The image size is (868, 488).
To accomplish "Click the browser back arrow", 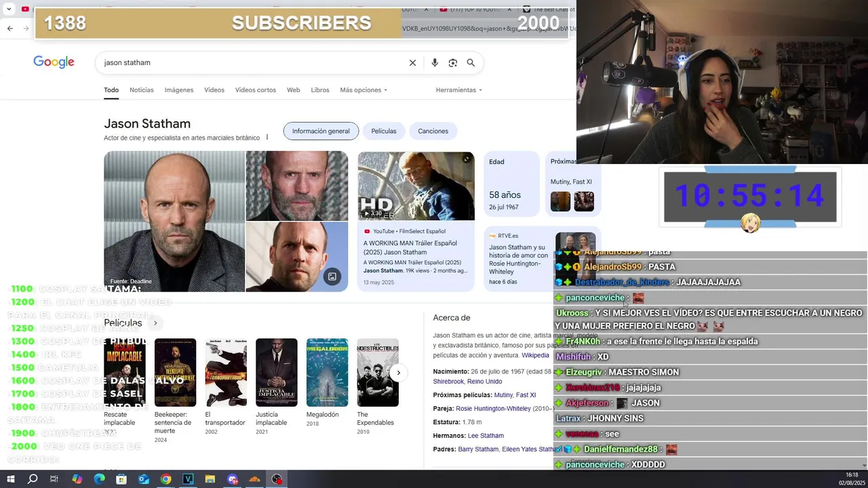I will pos(9,28).
